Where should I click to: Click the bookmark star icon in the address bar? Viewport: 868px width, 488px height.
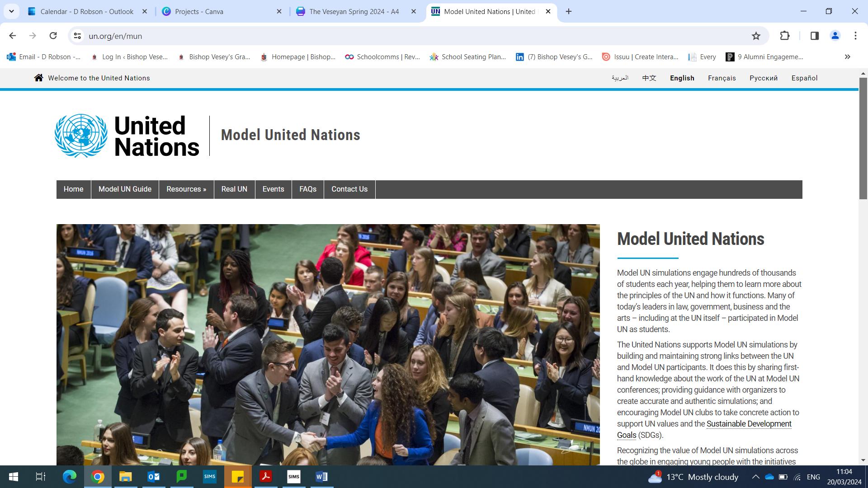[x=756, y=36]
